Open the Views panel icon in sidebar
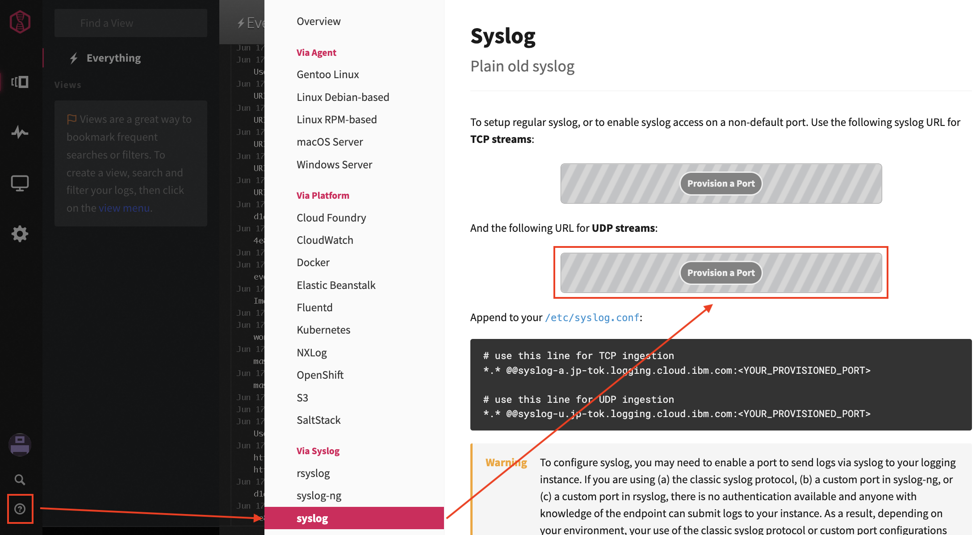This screenshot has height=535, width=980. [x=20, y=82]
